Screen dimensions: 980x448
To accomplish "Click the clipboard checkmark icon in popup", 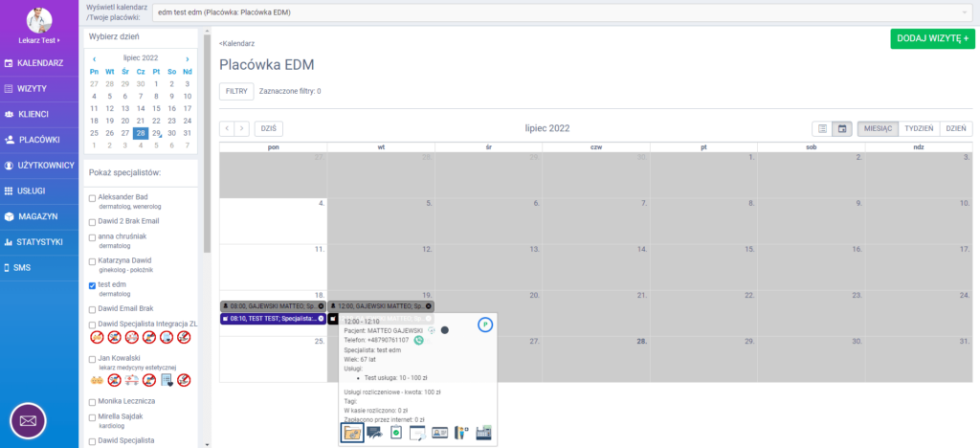I will point(396,433).
